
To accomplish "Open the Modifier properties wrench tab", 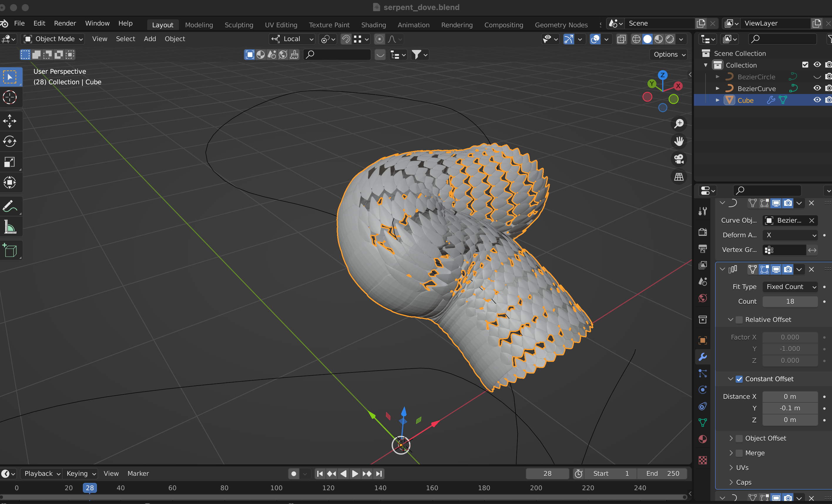I will pos(703,357).
